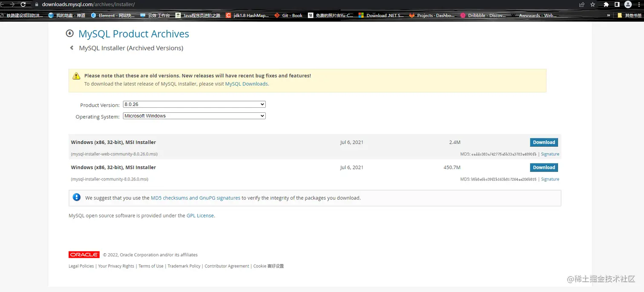Open Signature link for web community installer
This screenshot has height=292, width=644.
tap(550, 154)
